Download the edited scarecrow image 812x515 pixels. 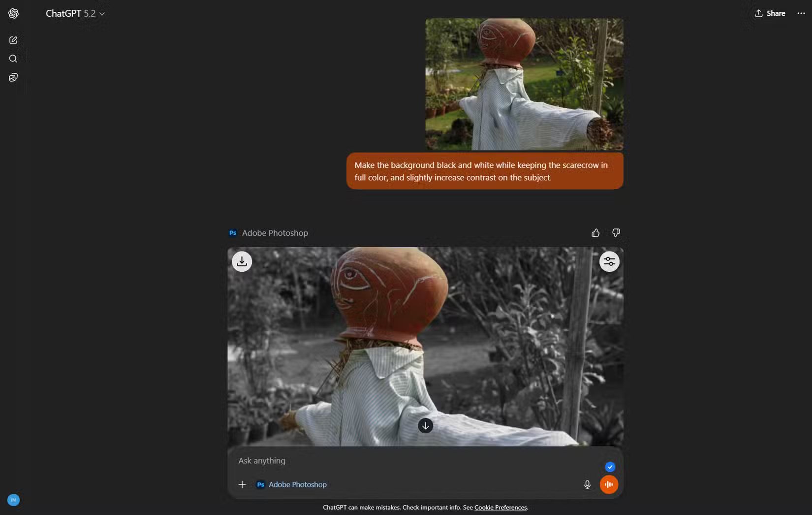click(242, 261)
